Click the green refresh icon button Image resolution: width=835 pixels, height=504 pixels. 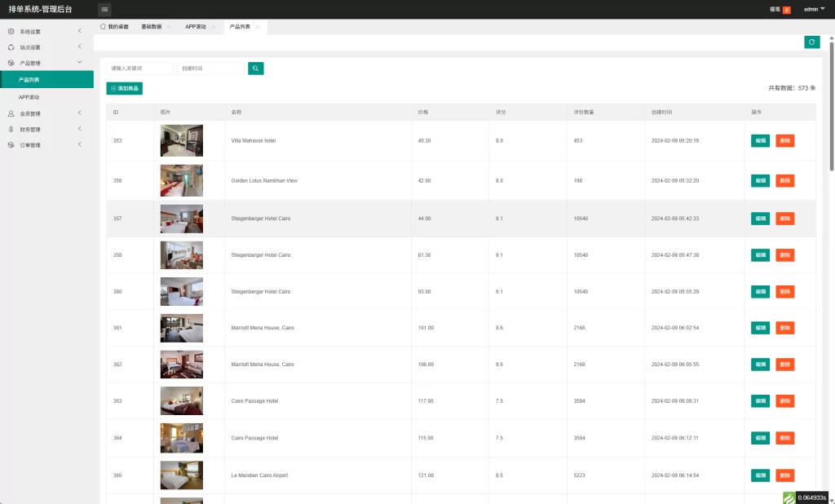(x=811, y=42)
